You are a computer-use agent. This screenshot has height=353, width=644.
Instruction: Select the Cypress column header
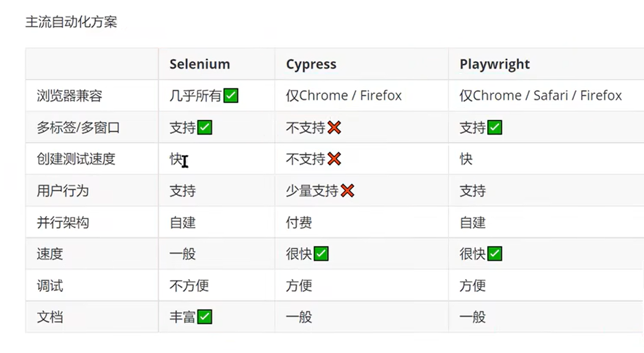[x=311, y=64]
